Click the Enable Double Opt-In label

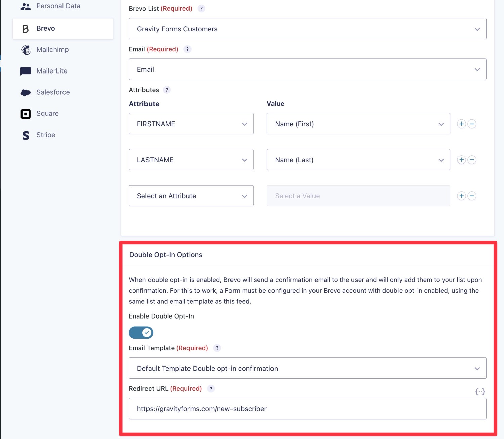pos(161,316)
